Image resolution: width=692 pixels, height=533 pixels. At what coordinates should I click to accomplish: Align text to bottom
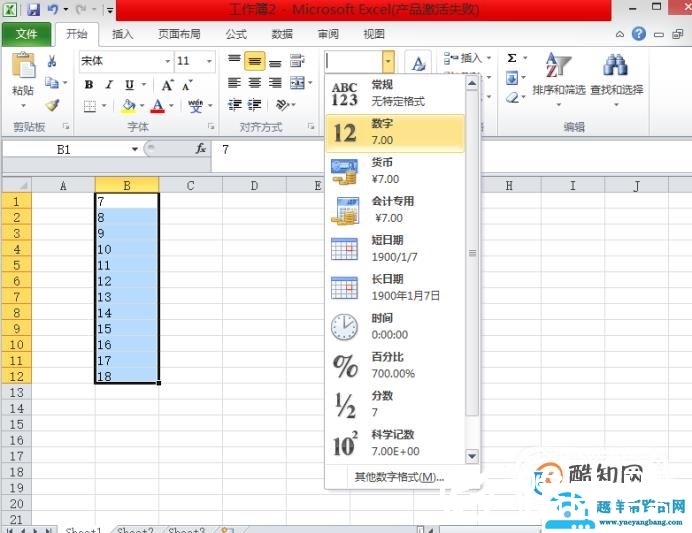pyautogui.click(x=275, y=61)
